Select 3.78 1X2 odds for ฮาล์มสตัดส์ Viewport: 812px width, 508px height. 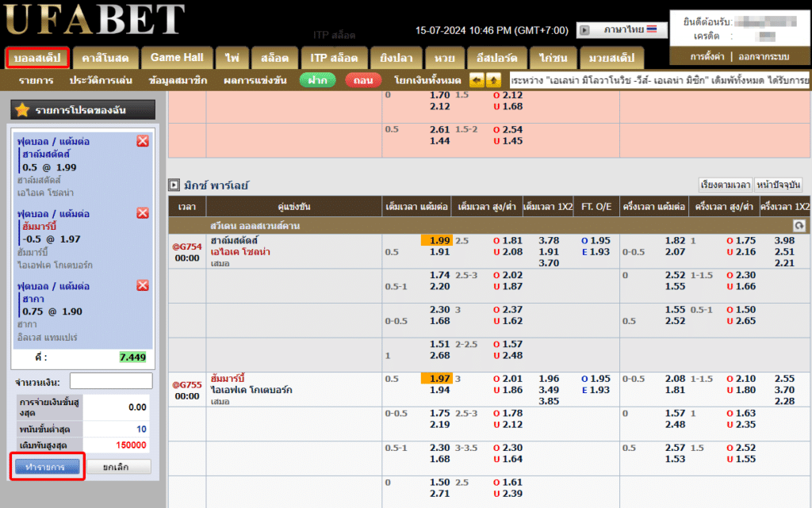click(x=549, y=241)
